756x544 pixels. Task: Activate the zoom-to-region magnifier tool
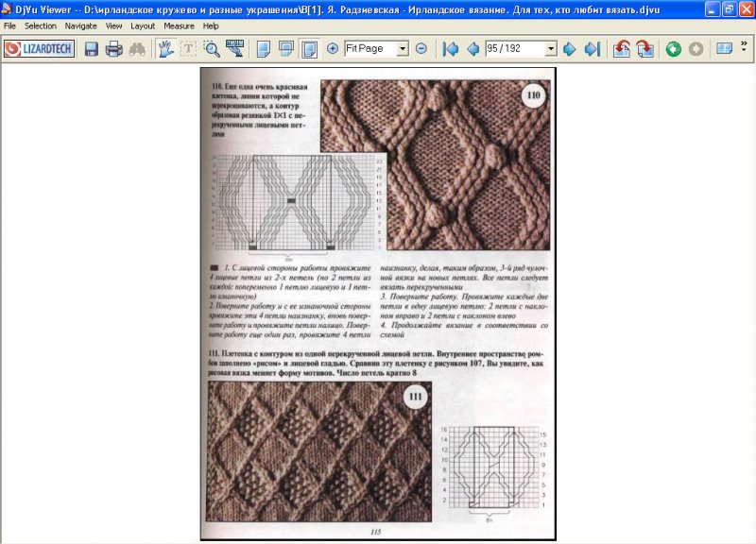coord(212,49)
